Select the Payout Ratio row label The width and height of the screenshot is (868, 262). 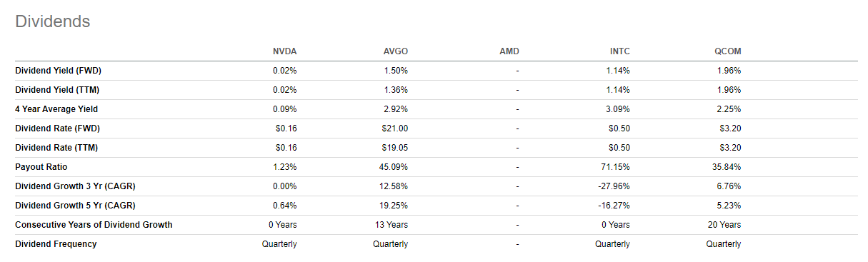click(41, 167)
